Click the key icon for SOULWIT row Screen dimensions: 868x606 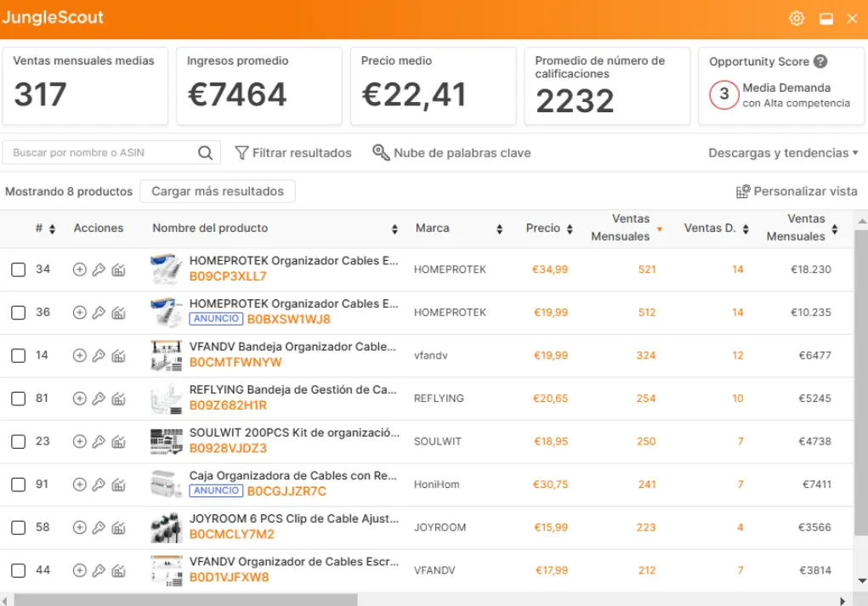pyautogui.click(x=99, y=441)
